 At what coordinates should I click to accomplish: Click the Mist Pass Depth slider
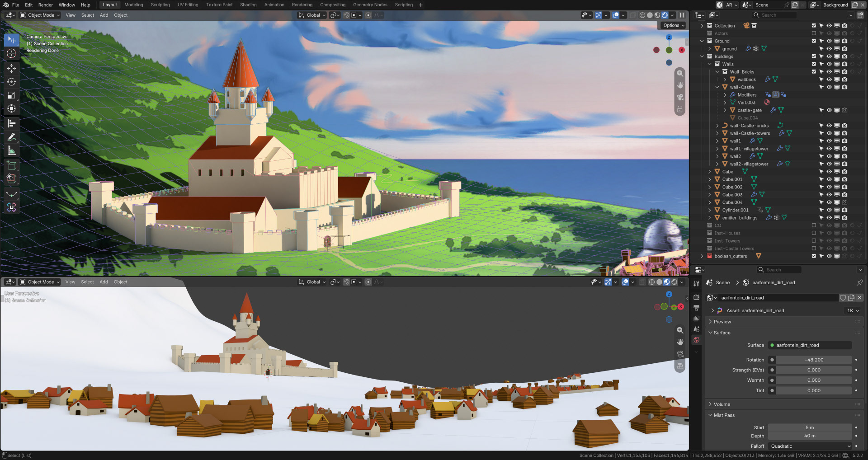click(x=810, y=436)
